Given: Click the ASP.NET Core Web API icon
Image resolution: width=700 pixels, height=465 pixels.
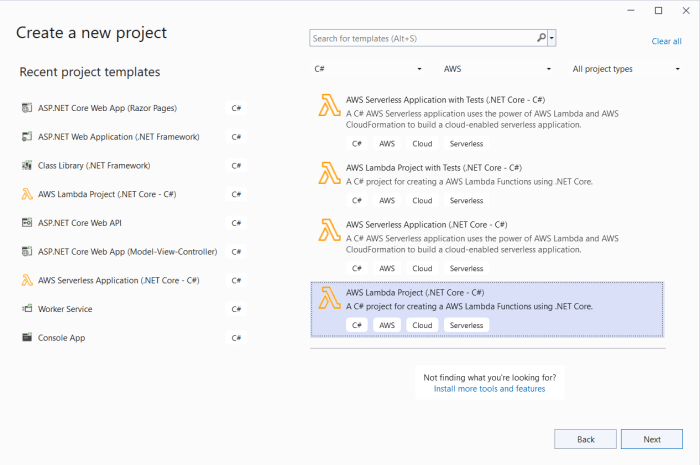Looking at the screenshot, I should pos(27,223).
